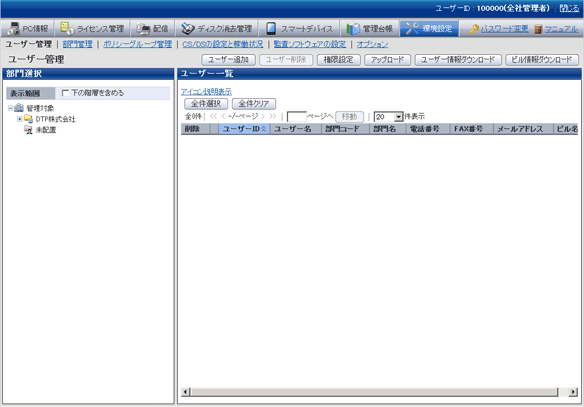584x407 pixels.
Task: Open 監査ソフトウェアの設定 link
Action: coord(310,44)
